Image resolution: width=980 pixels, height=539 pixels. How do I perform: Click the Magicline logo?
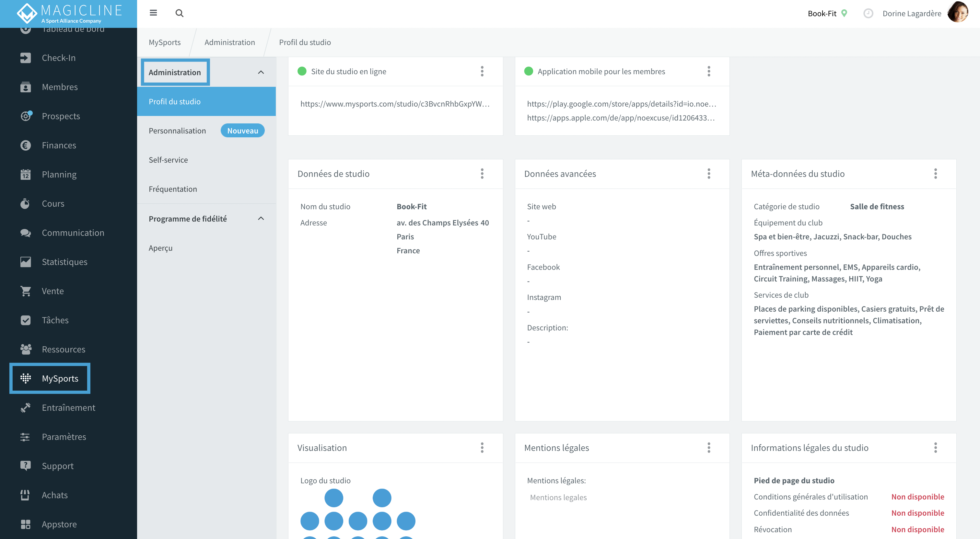[x=69, y=13]
